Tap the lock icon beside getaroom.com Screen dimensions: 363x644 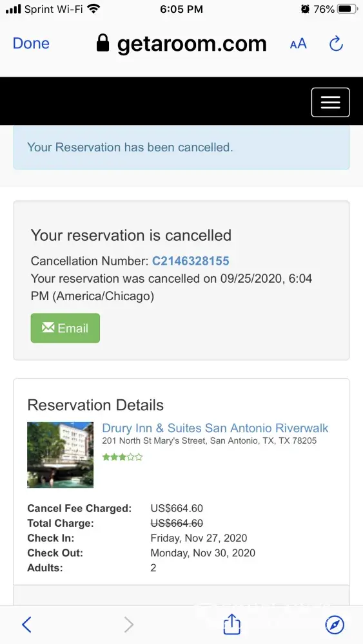[103, 43]
